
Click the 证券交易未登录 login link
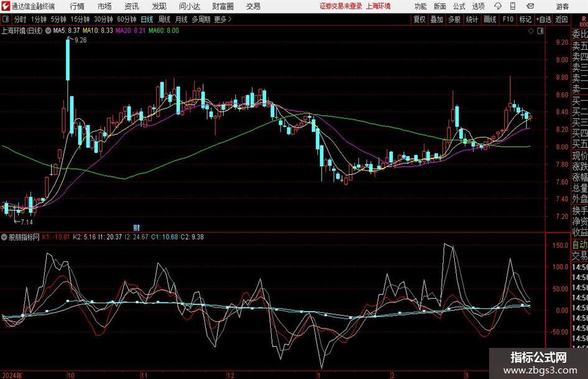click(341, 6)
